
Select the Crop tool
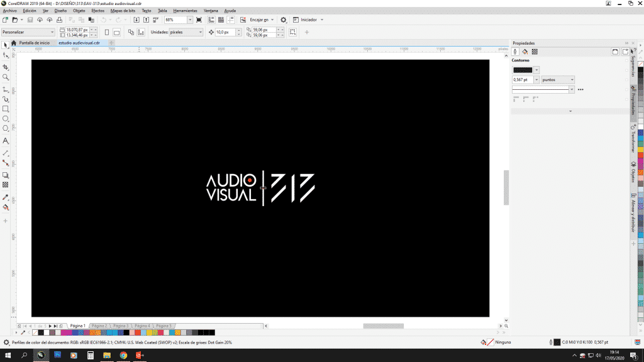pyautogui.click(x=6, y=67)
